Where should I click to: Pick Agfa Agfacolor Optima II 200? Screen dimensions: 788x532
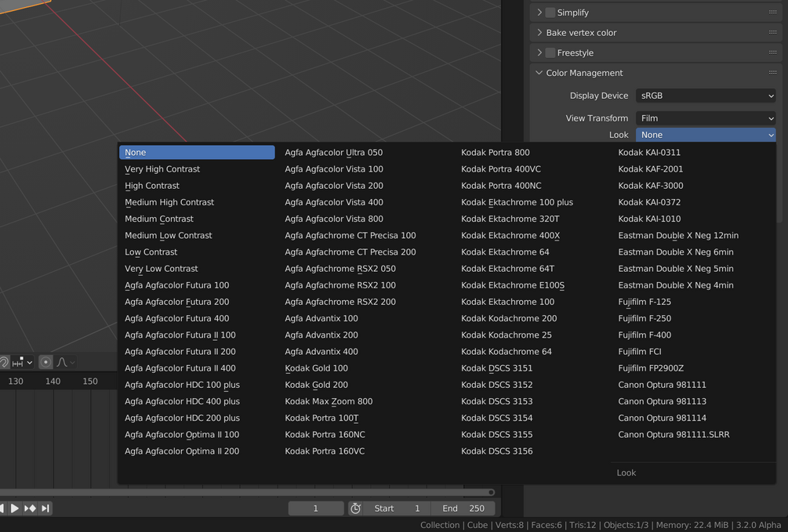pos(182,451)
